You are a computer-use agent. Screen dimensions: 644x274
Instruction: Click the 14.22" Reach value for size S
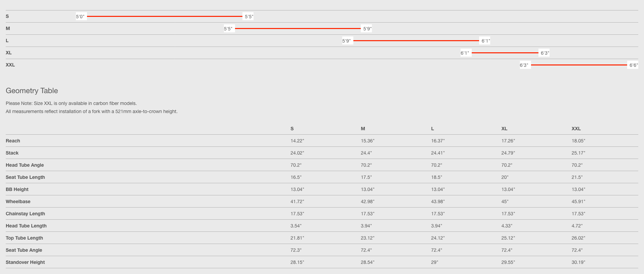(297, 141)
